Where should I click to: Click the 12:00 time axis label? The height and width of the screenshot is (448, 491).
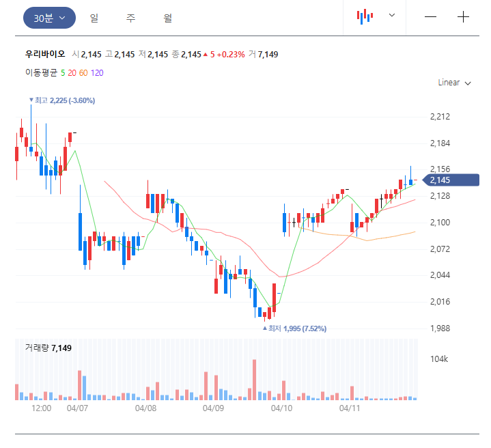(x=42, y=408)
